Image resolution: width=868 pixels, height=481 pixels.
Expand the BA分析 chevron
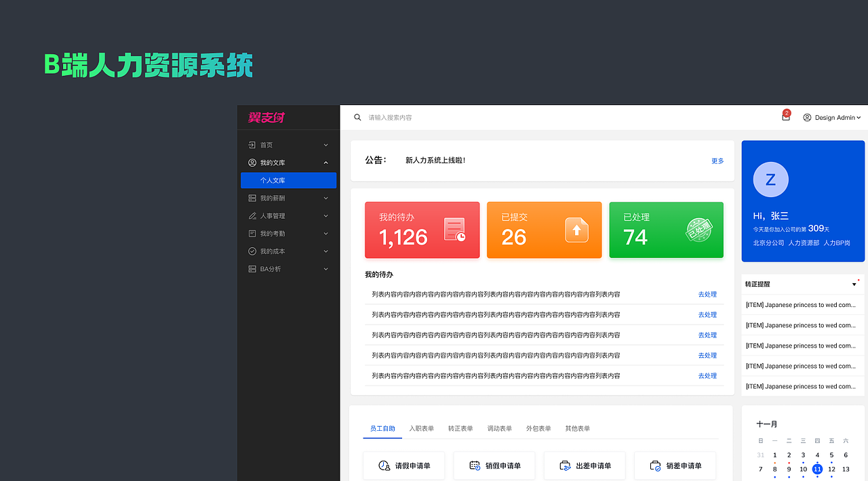tap(325, 269)
